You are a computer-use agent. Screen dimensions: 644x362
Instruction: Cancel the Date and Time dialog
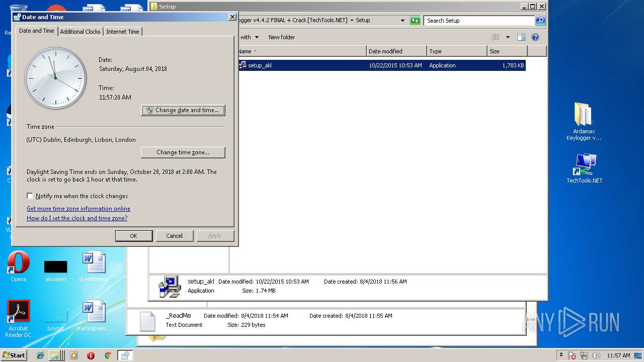[x=175, y=236]
